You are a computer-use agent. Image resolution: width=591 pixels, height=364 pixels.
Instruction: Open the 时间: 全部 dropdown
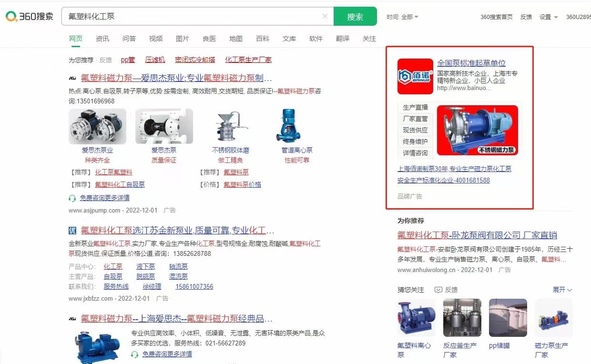402,17
